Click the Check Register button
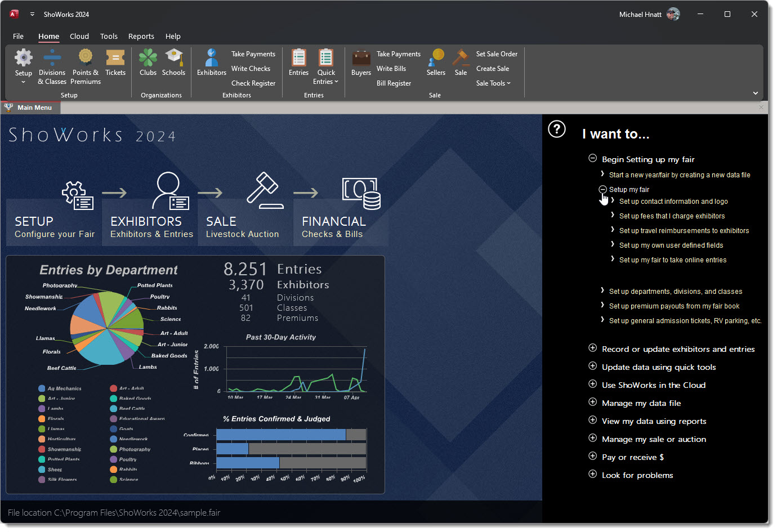 (253, 83)
